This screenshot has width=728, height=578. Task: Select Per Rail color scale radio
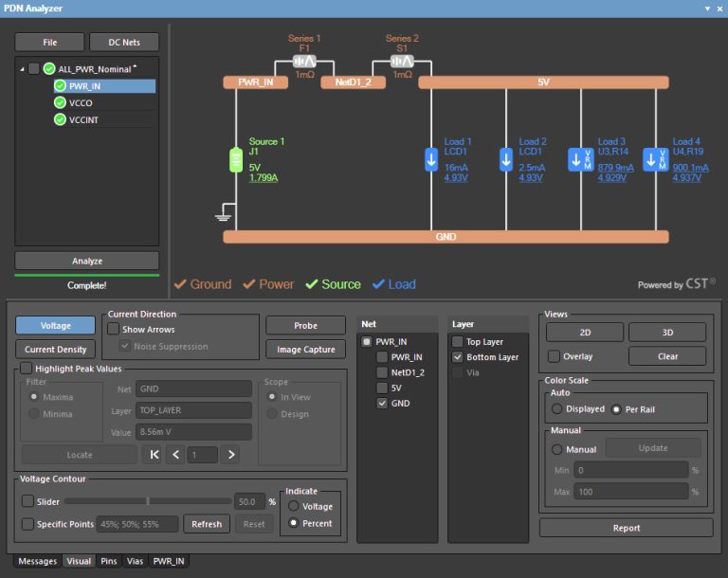pyautogui.click(x=616, y=409)
